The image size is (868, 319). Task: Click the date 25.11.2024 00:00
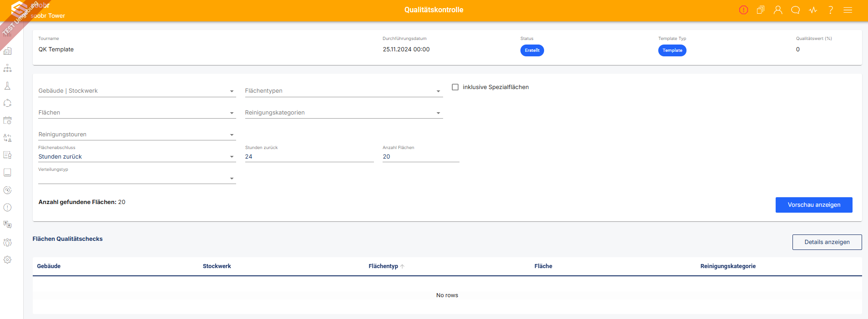click(x=406, y=50)
